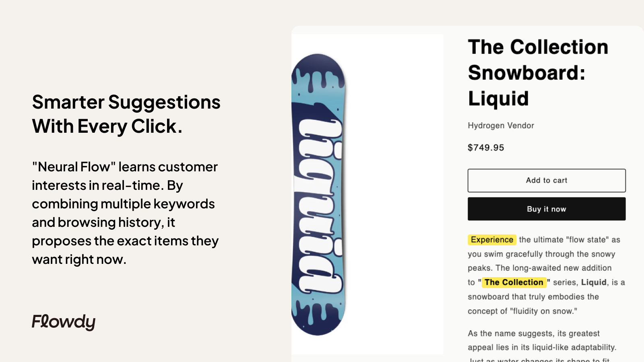The height and width of the screenshot is (362, 644).
Task: Click Add to cart
Action: click(x=546, y=180)
